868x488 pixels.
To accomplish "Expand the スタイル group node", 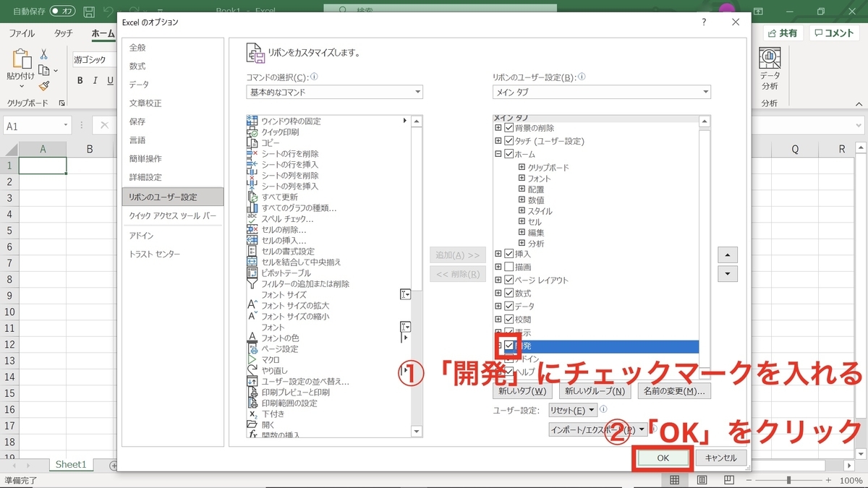I will coord(522,211).
